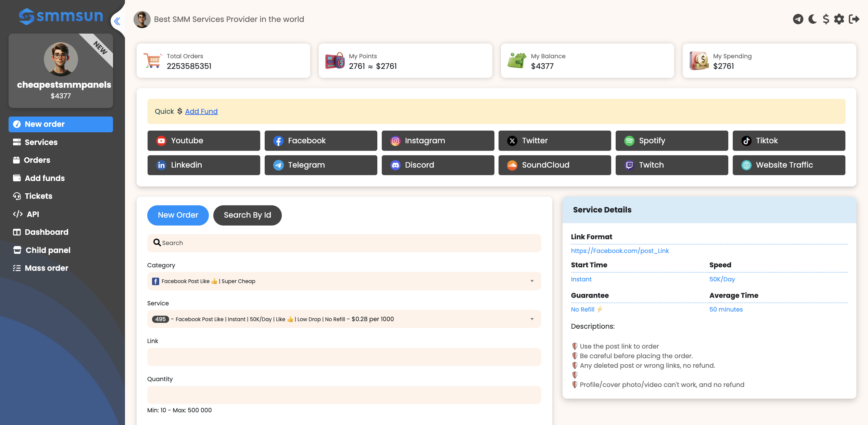
Task: Open the Category dropdown
Action: (x=344, y=281)
